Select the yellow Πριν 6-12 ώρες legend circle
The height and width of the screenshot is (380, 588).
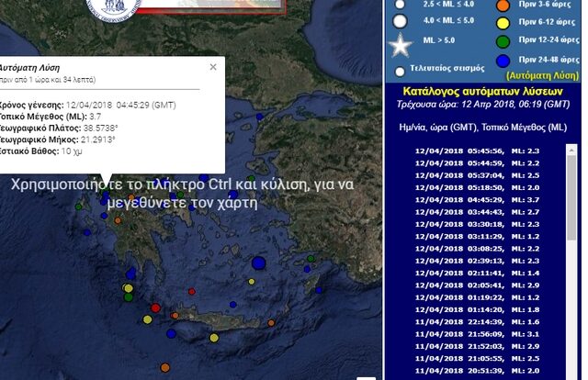pyautogui.click(x=503, y=23)
